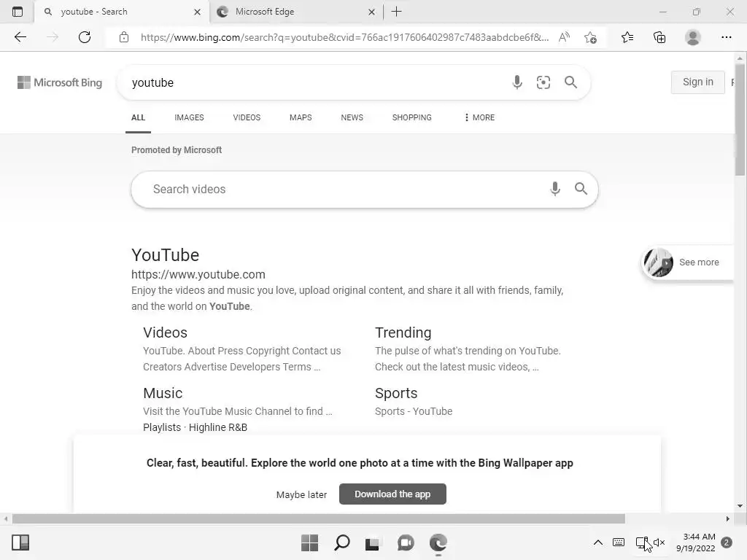Open the YouTube result title
This screenshot has width=747, height=560.
coord(166,255)
